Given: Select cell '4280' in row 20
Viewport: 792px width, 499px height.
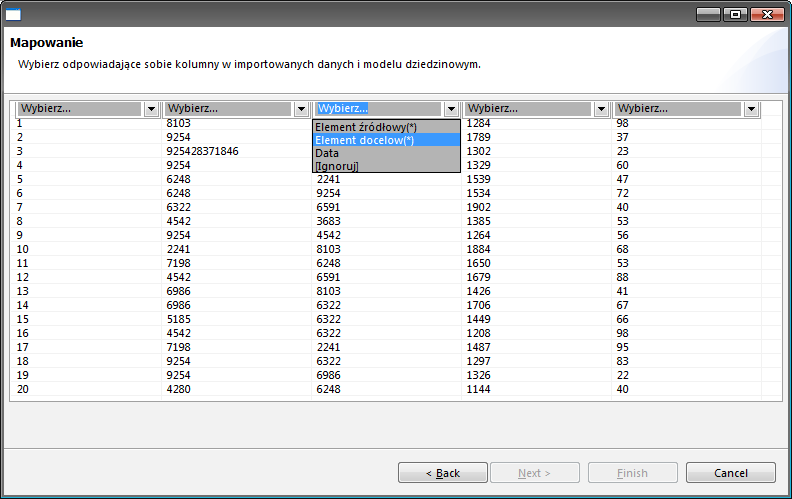Looking at the screenshot, I should coord(178,389).
